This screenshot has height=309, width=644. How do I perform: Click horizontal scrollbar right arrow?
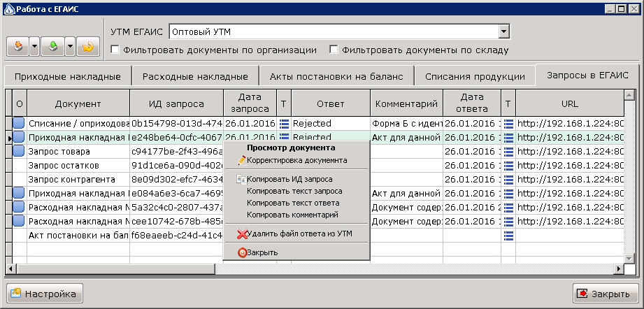click(619, 268)
